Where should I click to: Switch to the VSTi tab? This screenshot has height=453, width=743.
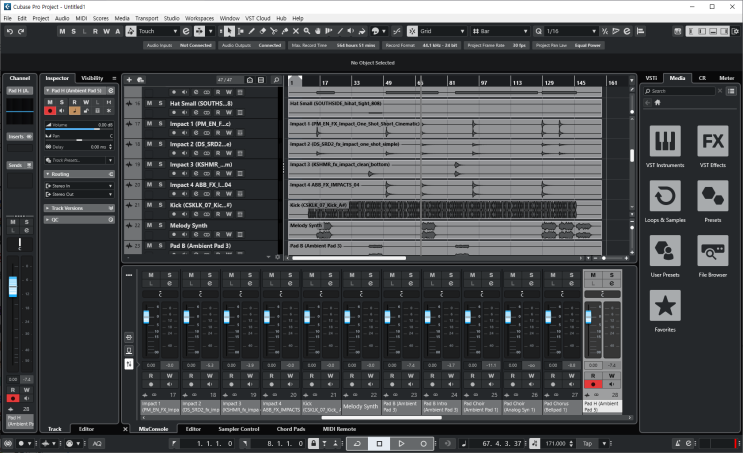click(652, 78)
